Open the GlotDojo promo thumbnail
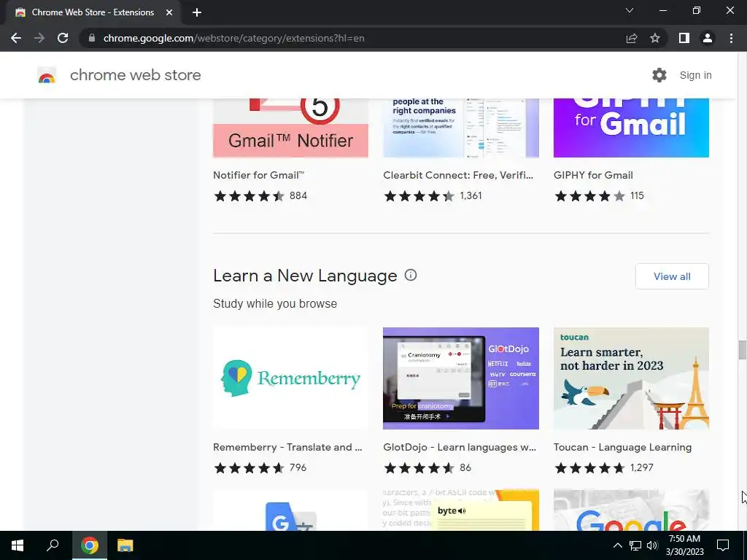This screenshot has height=560, width=747. point(461,378)
